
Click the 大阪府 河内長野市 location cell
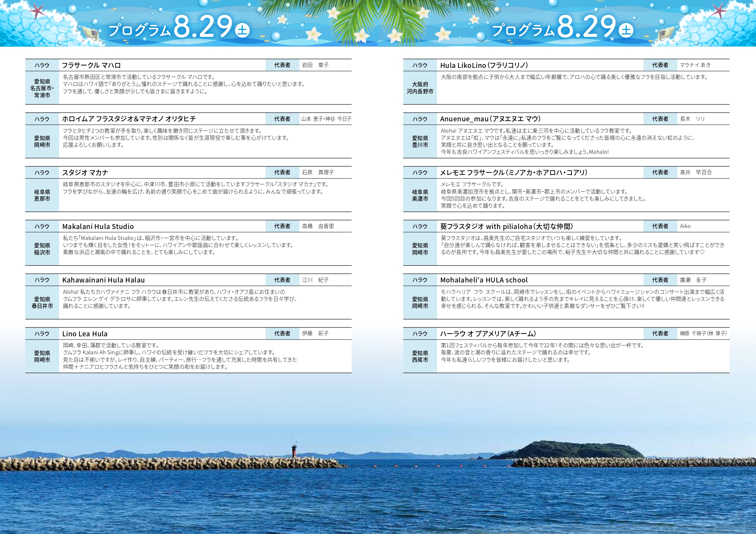(420, 88)
